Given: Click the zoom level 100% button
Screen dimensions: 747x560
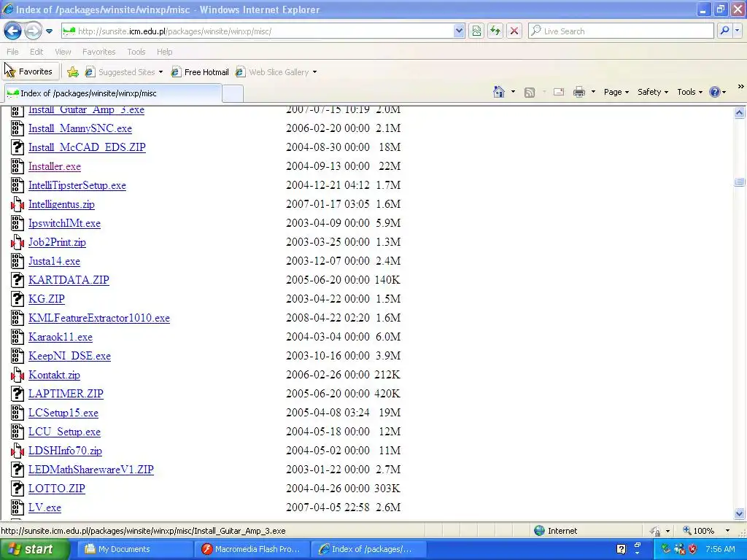Looking at the screenshot, I should [698, 531].
